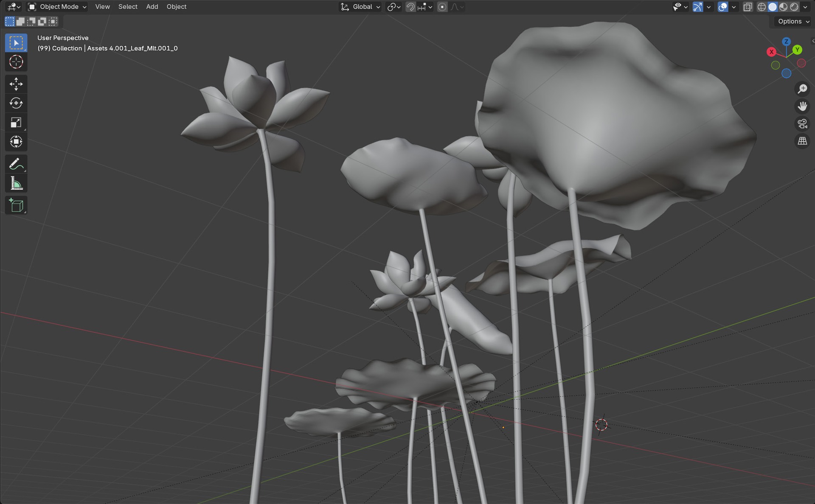Open the Options dropdown
815x504 pixels.
point(794,21)
